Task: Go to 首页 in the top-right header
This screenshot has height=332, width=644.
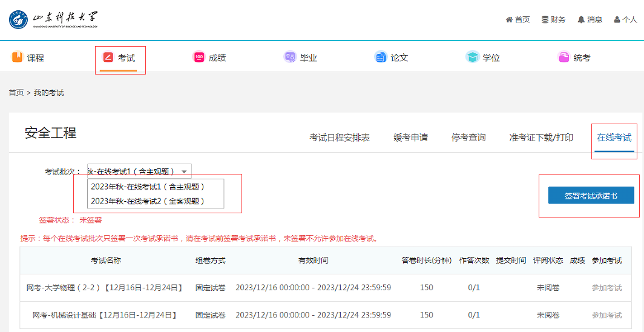Action: [x=517, y=19]
